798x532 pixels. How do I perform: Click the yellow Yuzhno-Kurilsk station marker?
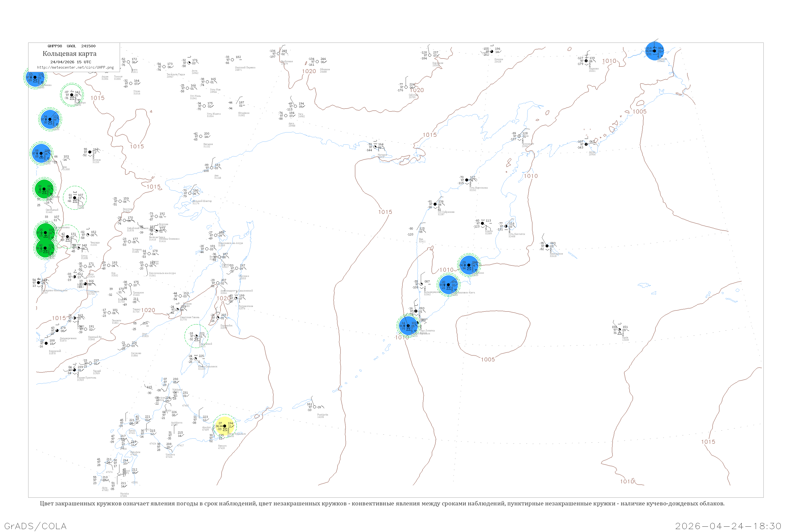(x=225, y=426)
